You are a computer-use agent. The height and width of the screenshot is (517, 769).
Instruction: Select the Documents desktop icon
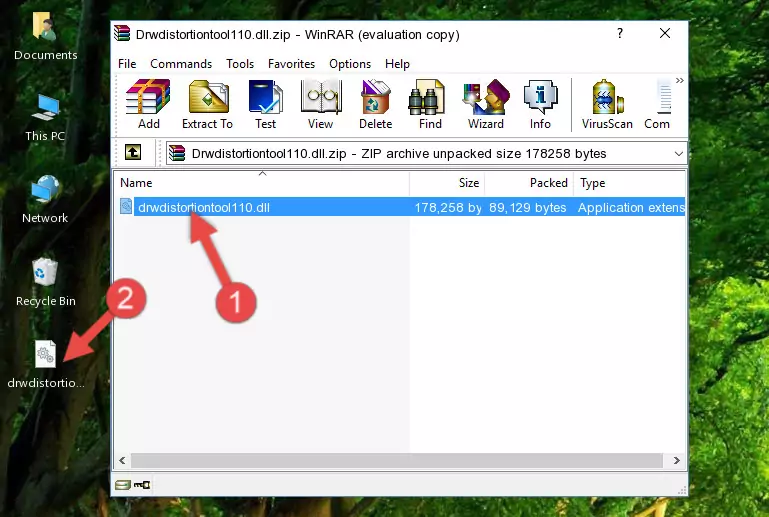coord(45,36)
